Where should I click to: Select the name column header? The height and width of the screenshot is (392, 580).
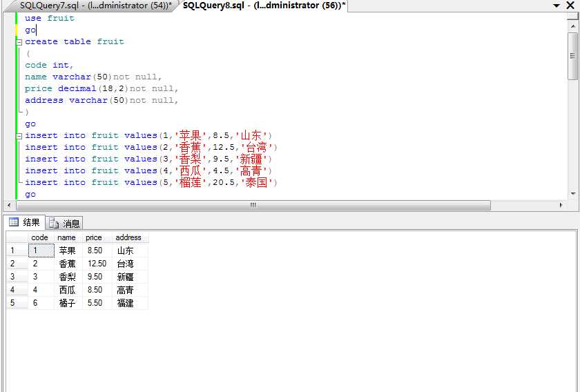tap(68, 237)
